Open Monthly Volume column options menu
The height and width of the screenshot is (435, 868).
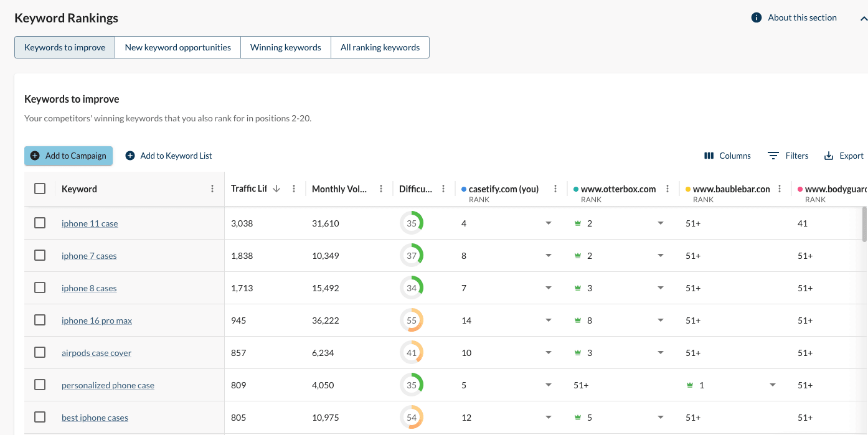click(381, 189)
